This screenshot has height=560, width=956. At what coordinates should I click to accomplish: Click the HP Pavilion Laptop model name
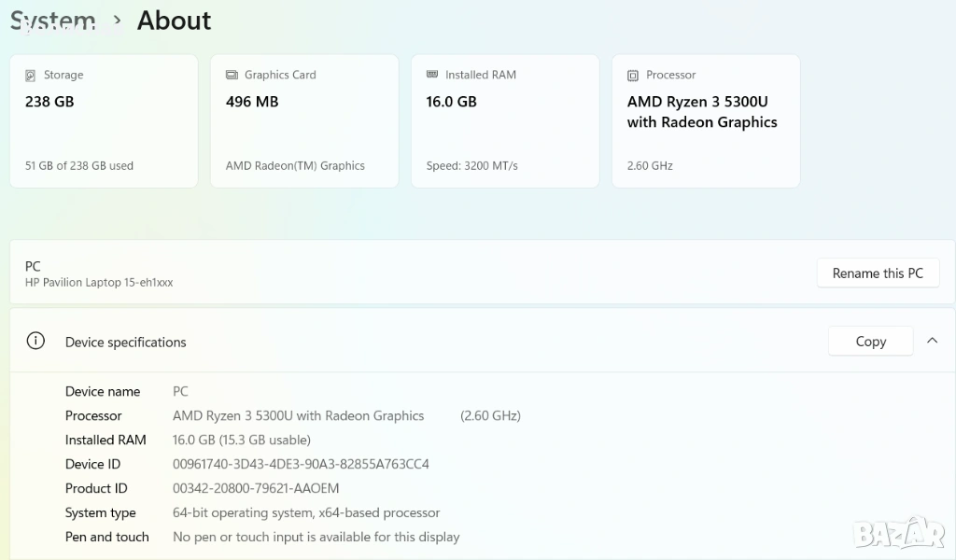pos(99,282)
